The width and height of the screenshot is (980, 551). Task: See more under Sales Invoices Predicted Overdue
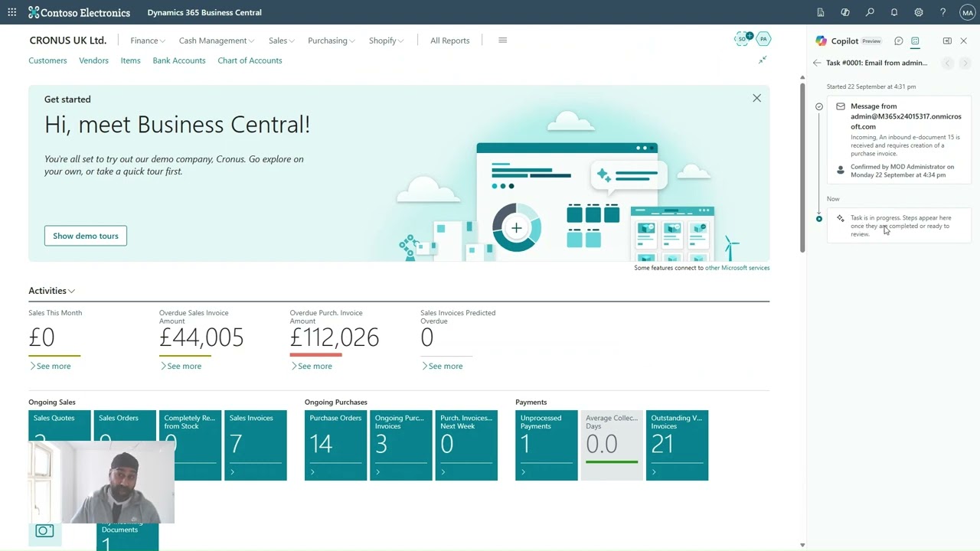point(442,366)
